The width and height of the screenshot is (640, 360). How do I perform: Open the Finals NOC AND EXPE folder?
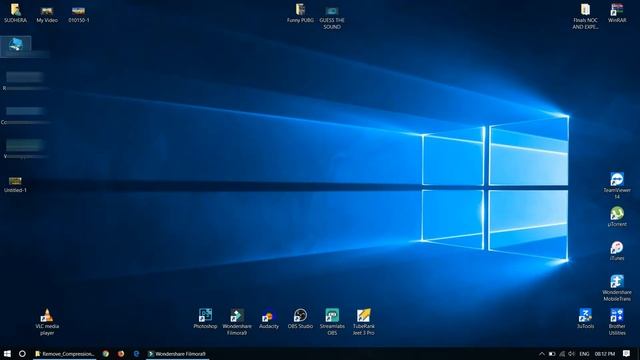(x=585, y=16)
